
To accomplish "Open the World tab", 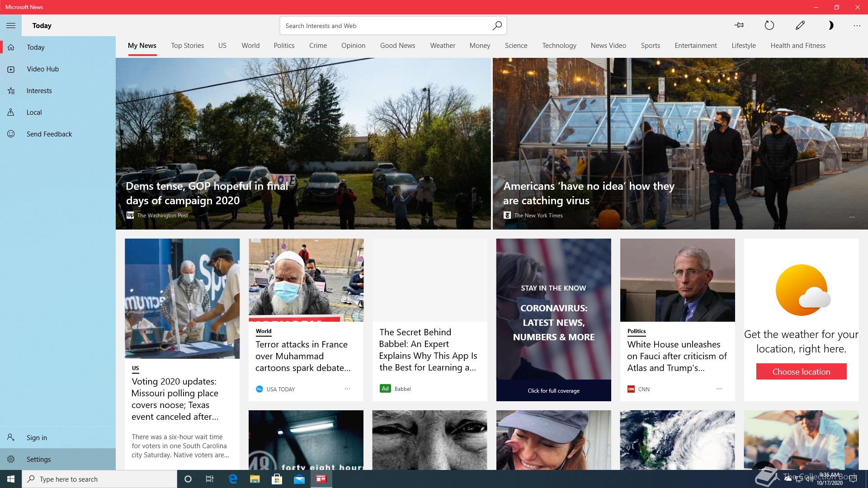I will tap(250, 46).
